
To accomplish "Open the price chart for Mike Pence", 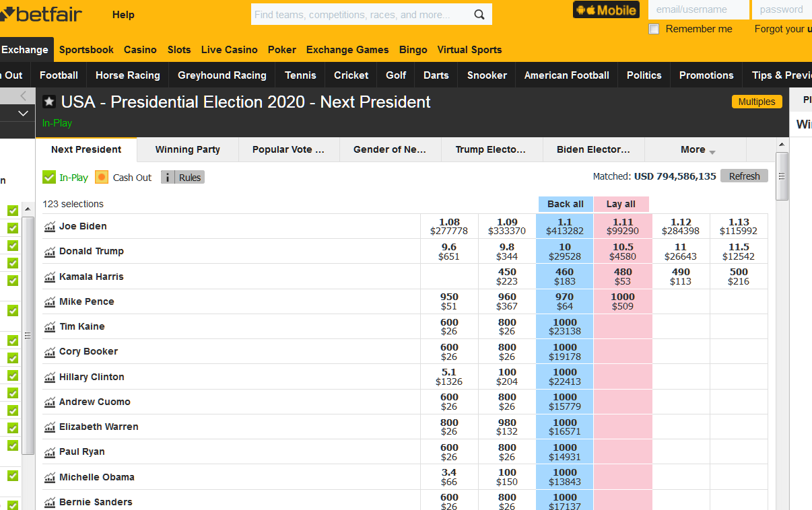I will pos(49,302).
